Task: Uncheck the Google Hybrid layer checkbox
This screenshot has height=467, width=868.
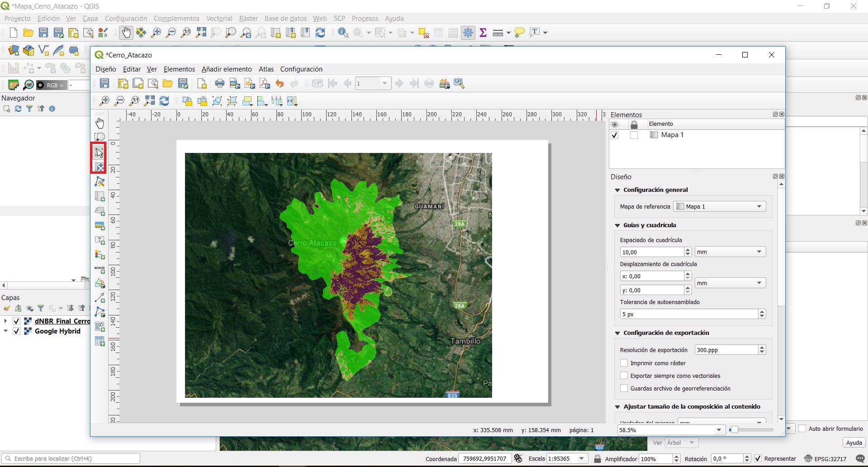Action: click(17, 331)
